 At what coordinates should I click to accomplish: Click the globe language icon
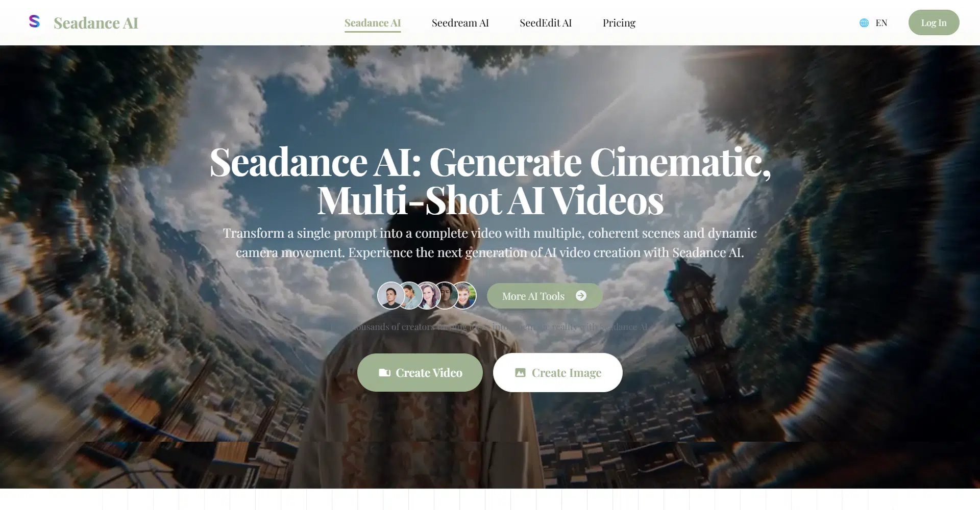pyautogui.click(x=864, y=23)
